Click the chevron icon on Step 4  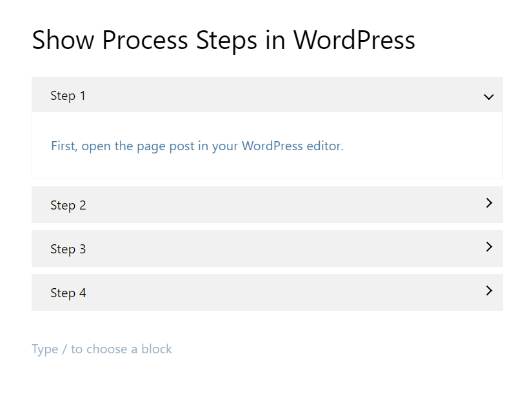click(489, 291)
